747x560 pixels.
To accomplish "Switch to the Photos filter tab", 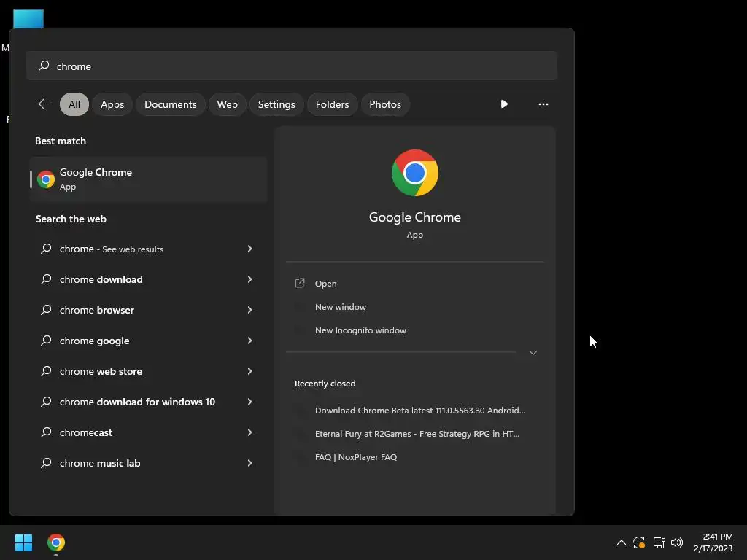I will (385, 104).
